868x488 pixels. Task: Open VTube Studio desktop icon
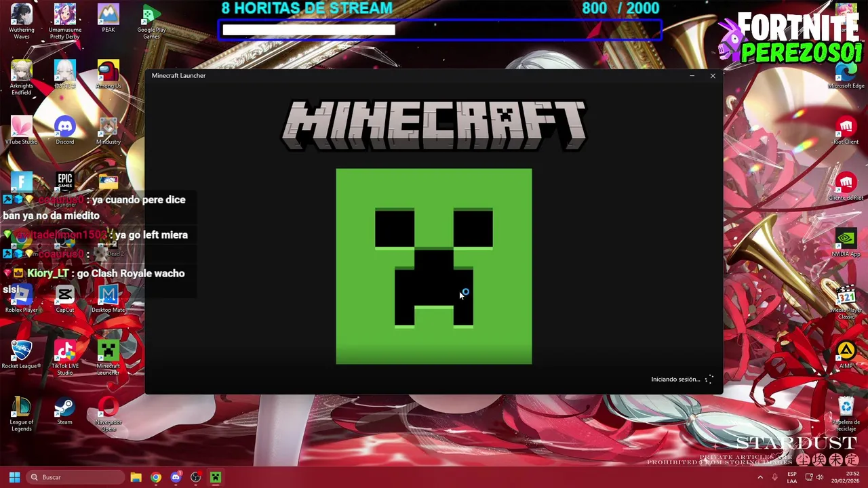(x=22, y=130)
